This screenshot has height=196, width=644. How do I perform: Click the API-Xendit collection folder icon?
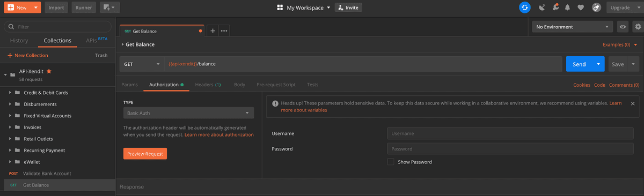[x=13, y=75]
